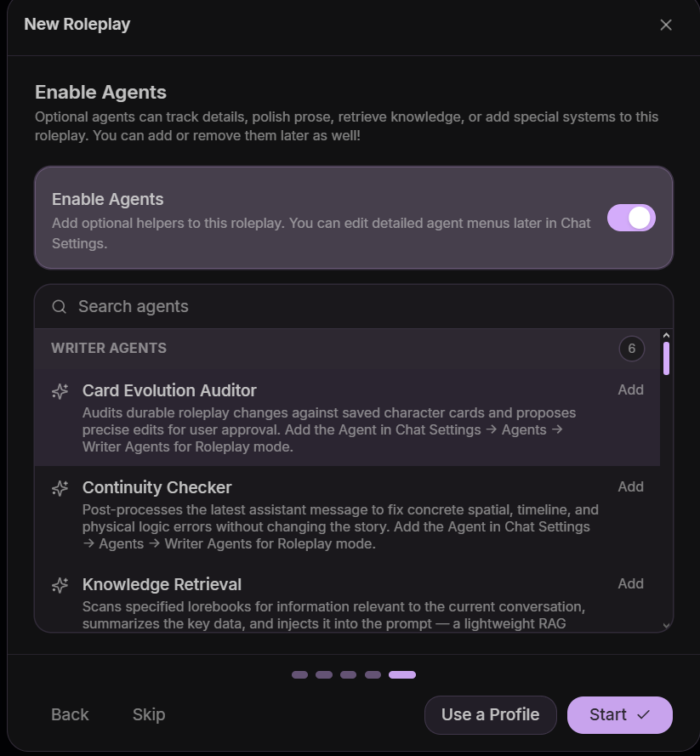Image resolution: width=700 pixels, height=756 pixels.
Task: Jump to the third wizard step dot
Action: [348, 674]
